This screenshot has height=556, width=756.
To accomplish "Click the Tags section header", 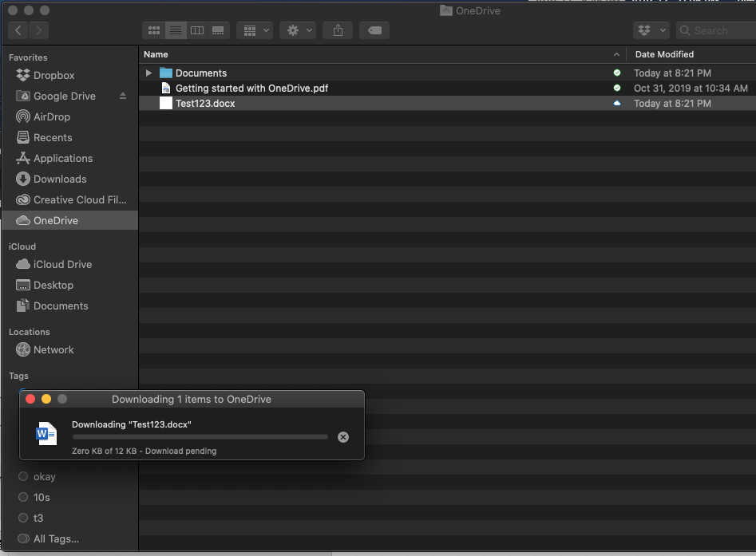I will (18, 376).
